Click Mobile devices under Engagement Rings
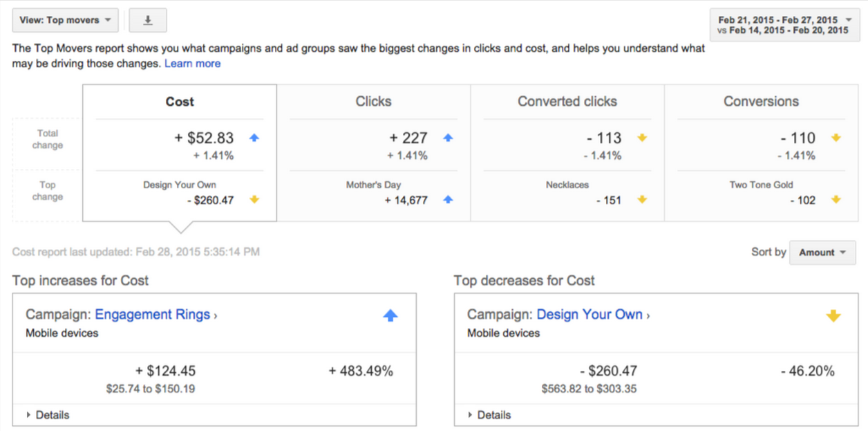The width and height of the screenshot is (868, 431). (x=62, y=333)
